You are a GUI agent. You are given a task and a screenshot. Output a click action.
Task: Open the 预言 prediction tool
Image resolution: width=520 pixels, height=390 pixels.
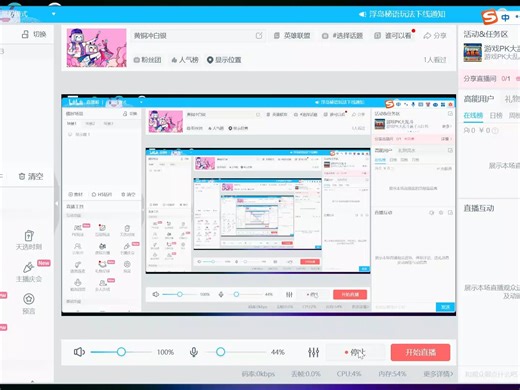click(x=29, y=304)
